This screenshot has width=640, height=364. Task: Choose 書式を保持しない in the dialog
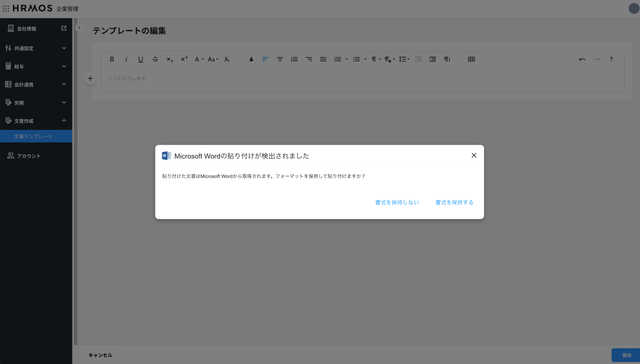click(x=397, y=203)
